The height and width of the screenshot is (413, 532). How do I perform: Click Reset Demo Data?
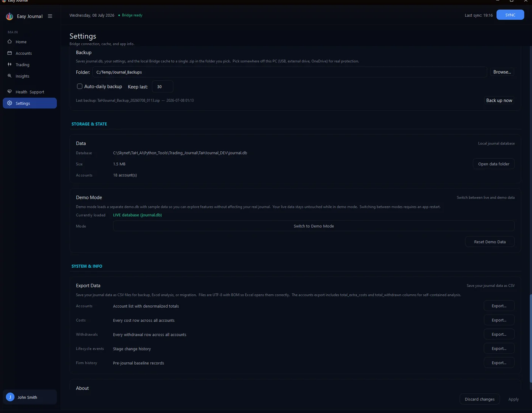tap(490, 242)
